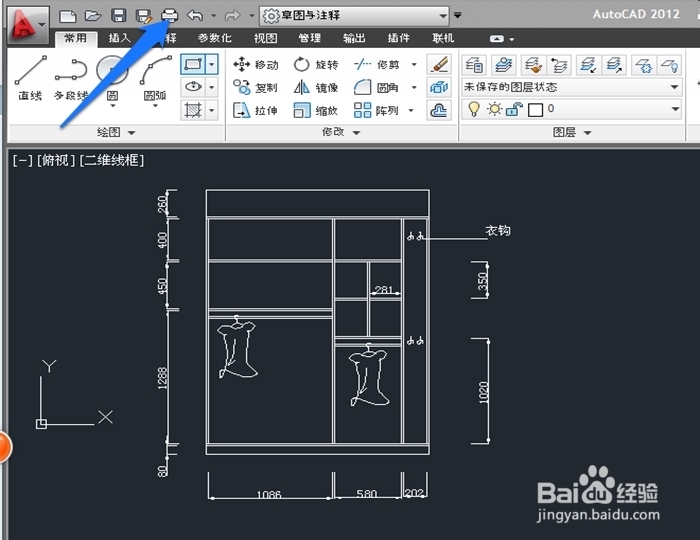The width and height of the screenshot is (700, 540).
Task: Open the rectangle tool dropdown arrow
Action: pos(212,64)
